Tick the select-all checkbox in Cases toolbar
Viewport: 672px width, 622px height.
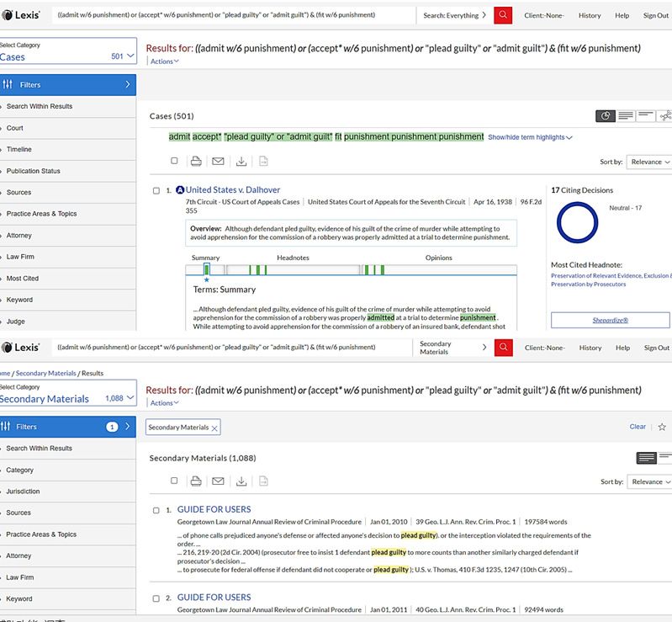175,161
